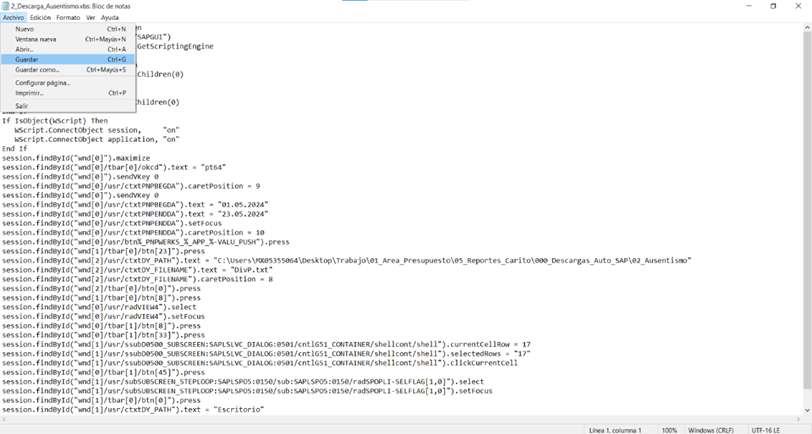This screenshot has height=434, width=812.
Task: Open the Ayuda menu
Action: [109, 17]
